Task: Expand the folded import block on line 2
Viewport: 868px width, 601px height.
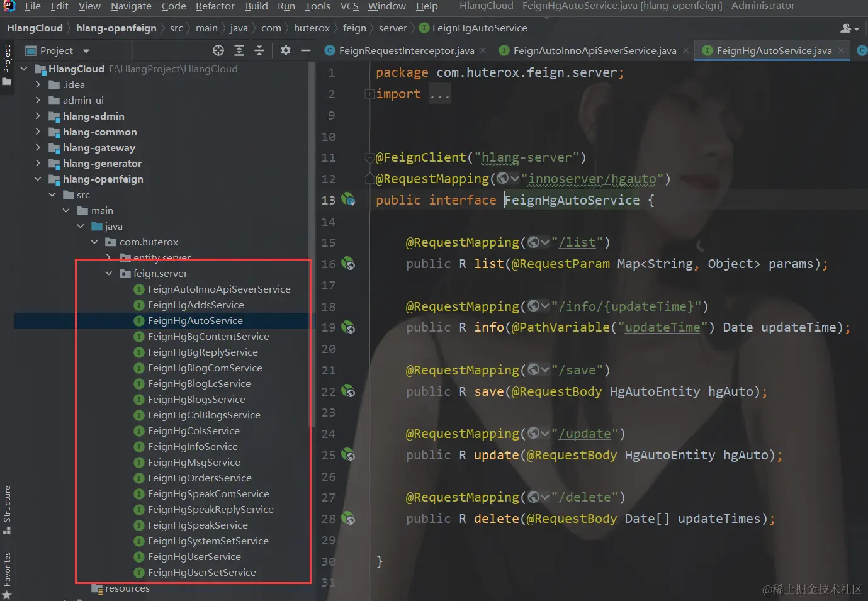Action: click(x=369, y=94)
